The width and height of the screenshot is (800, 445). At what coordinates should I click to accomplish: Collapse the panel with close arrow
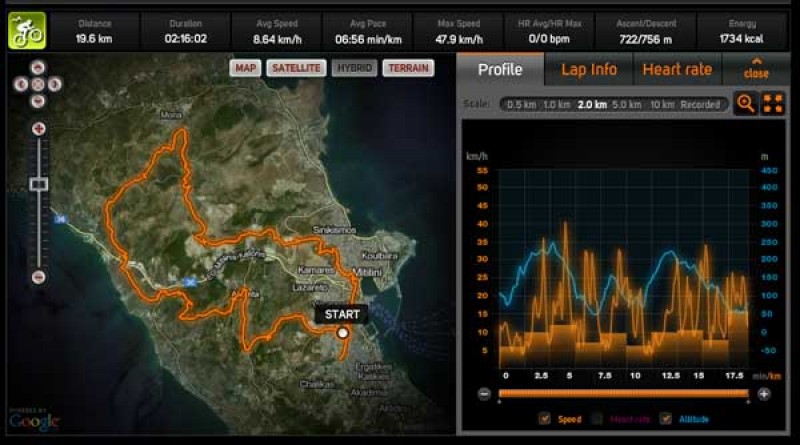(x=756, y=69)
